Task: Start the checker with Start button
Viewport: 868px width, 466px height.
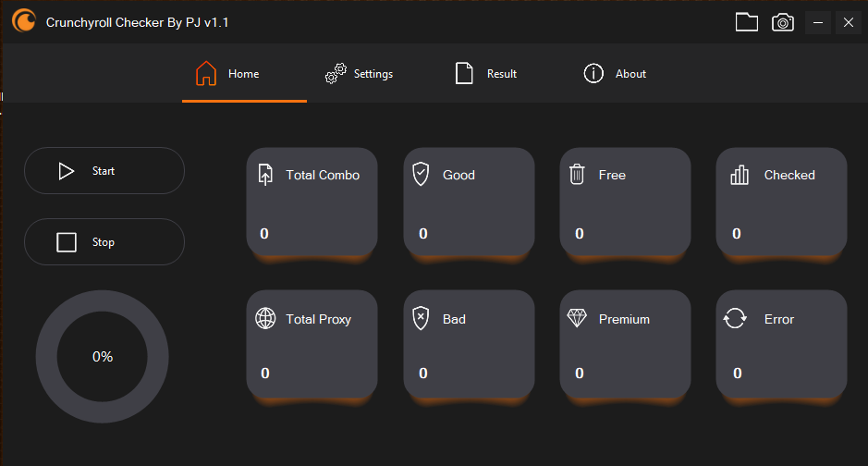Action: tap(104, 170)
